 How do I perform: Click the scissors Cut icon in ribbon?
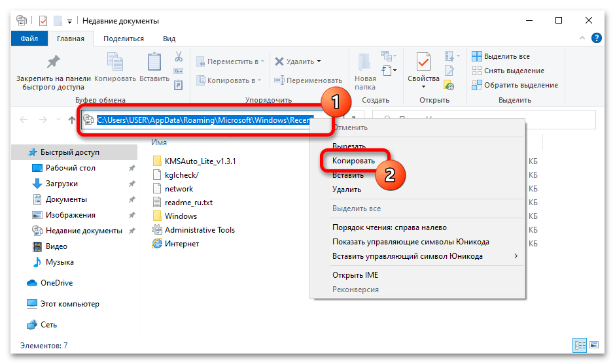[x=178, y=57]
